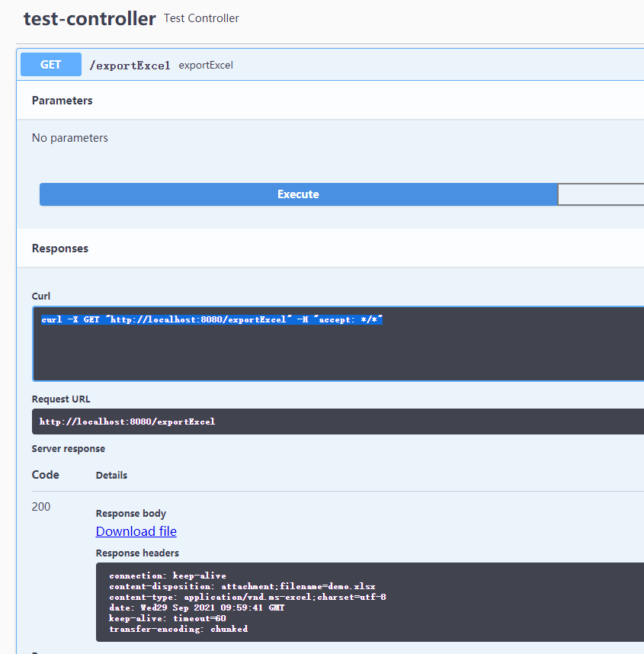Click the Parameters section heading
This screenshot has height=654, width=644.
[62, 101]
